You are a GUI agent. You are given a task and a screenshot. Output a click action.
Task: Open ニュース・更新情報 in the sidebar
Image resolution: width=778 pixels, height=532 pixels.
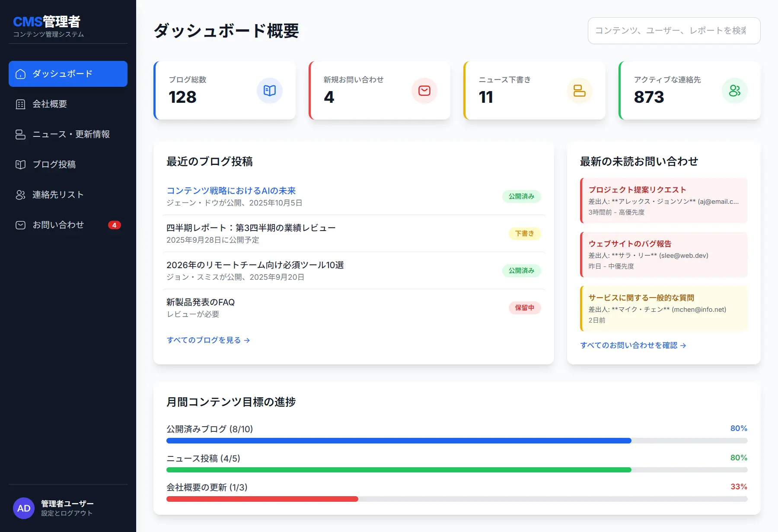(71, 134)
